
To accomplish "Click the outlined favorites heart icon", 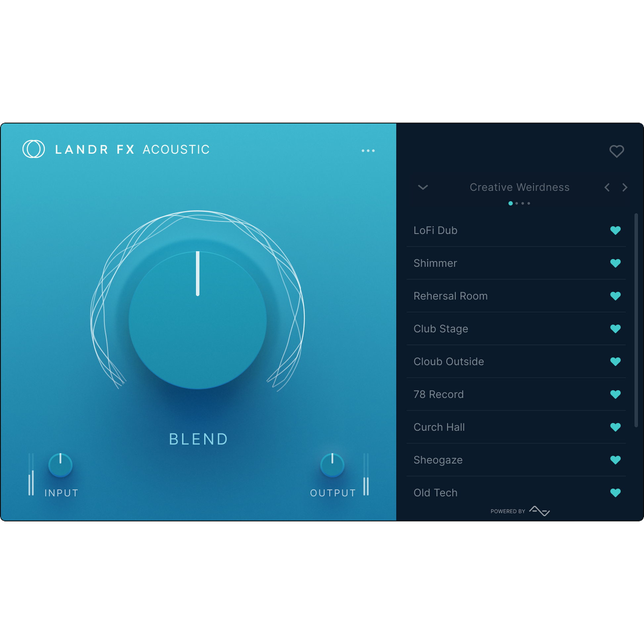I will [616, 151].
